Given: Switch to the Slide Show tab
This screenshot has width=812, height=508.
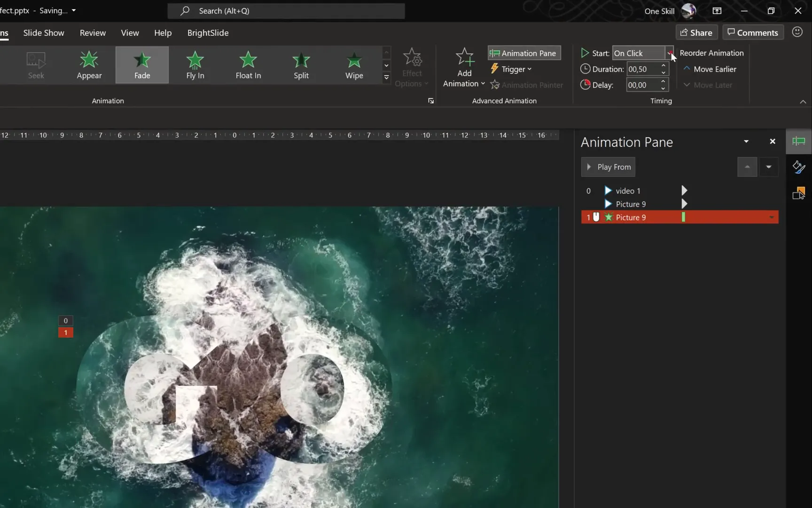Looking at the screenshot, I should click(x=43, y=32).
